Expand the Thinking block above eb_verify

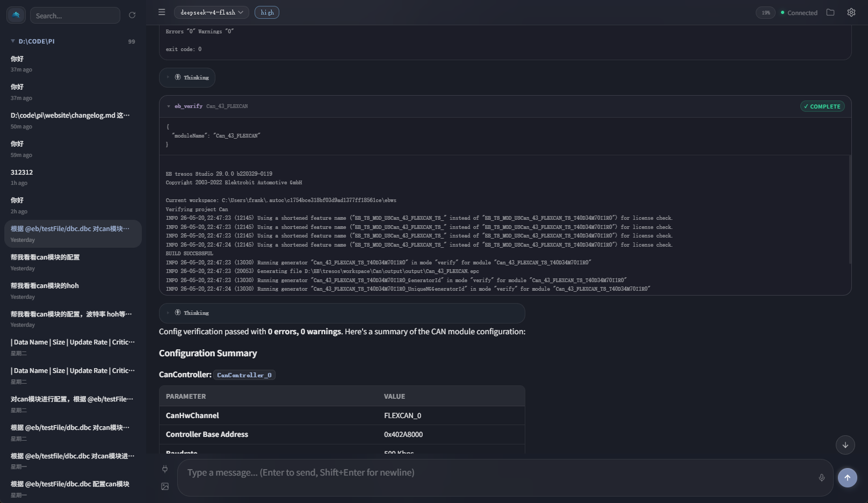click(x=187, y=77)
